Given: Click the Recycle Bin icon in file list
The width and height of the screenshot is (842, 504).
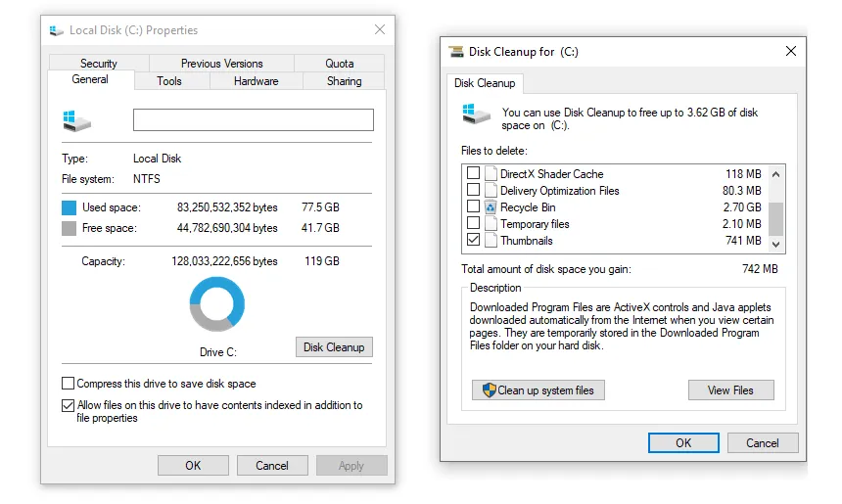Looking at the screenshot, I should click(491, 207).
